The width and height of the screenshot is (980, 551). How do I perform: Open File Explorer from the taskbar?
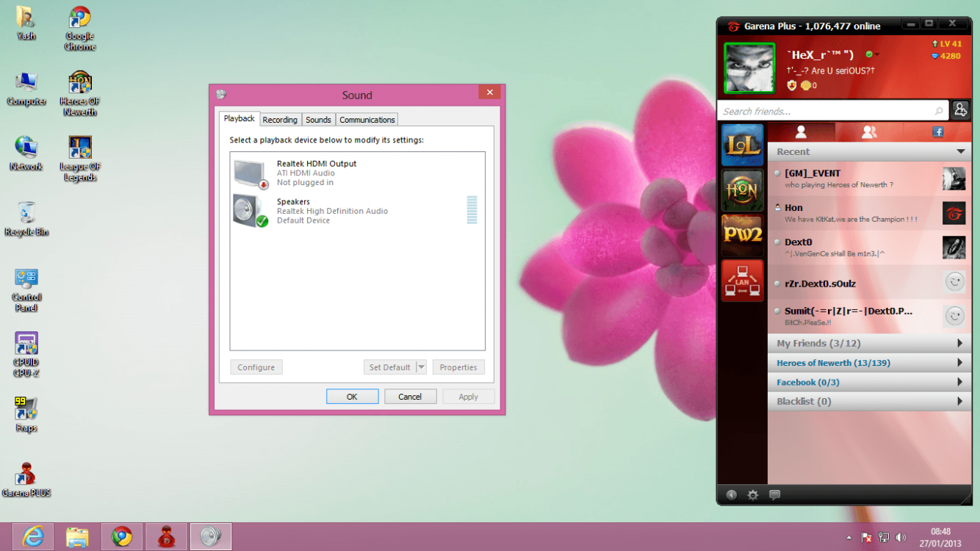pyautogui.click(x=77, y=537)
